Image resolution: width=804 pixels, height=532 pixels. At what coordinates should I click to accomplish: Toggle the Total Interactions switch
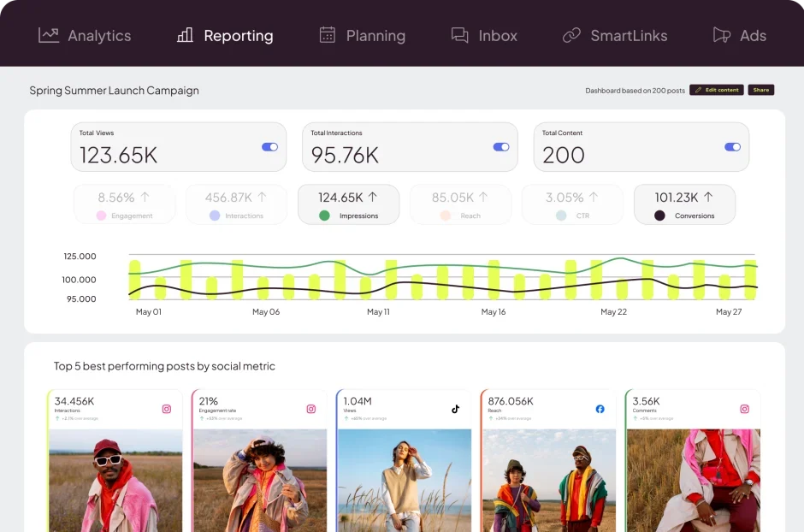tap(501, 147)
